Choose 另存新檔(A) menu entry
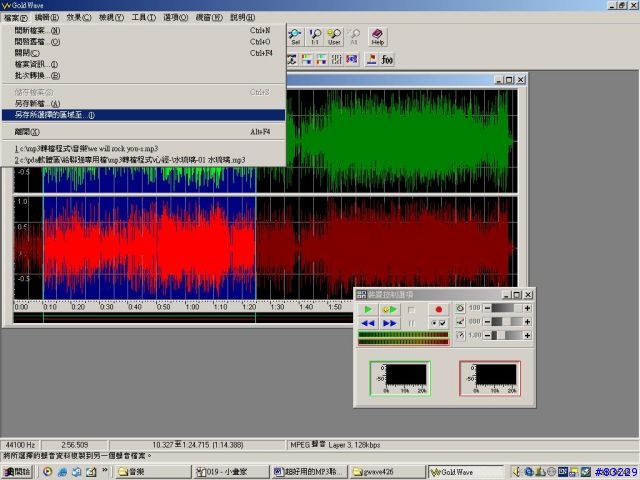The width and height of the screenshot is (640, 480). coord(143,104)
